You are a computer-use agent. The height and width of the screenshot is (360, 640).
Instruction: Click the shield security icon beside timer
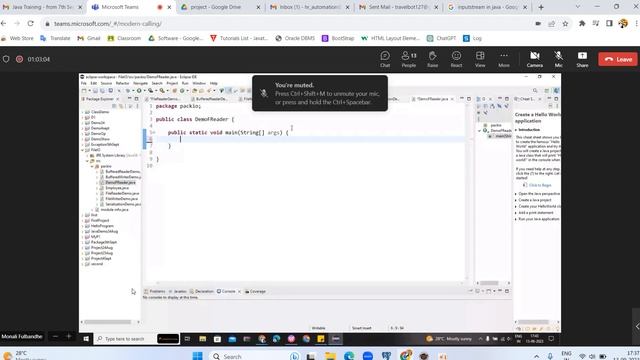tap(6, 59)
